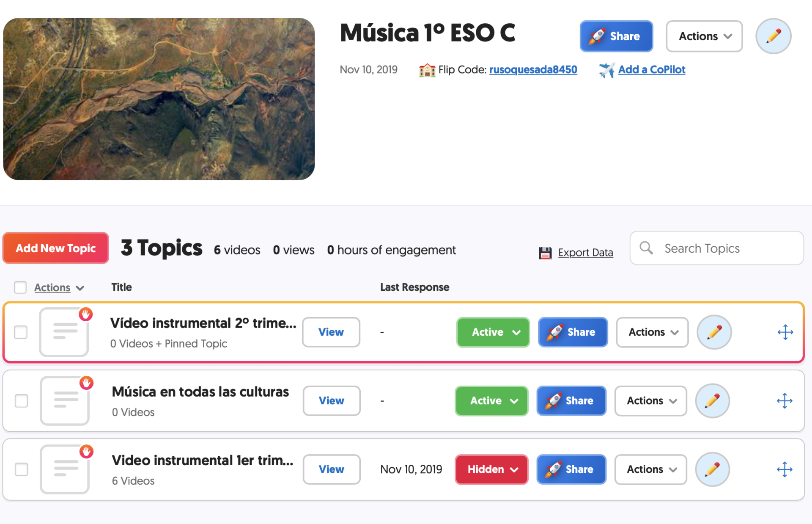Open the grid Actions dropdown at top
812x524 pixels.
tap(704, 36)
